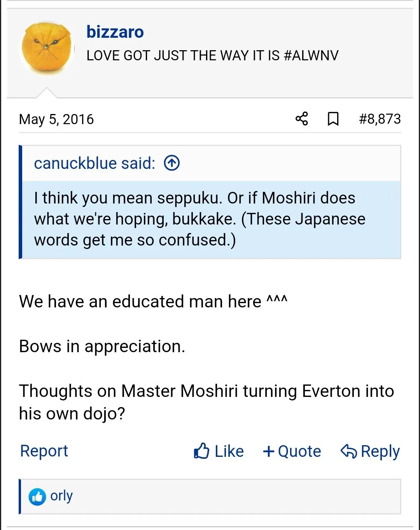Click the "canuckblue said:" quote header
Image resolution: width=420 pixels, height=530 pixels.
[94, 163]
